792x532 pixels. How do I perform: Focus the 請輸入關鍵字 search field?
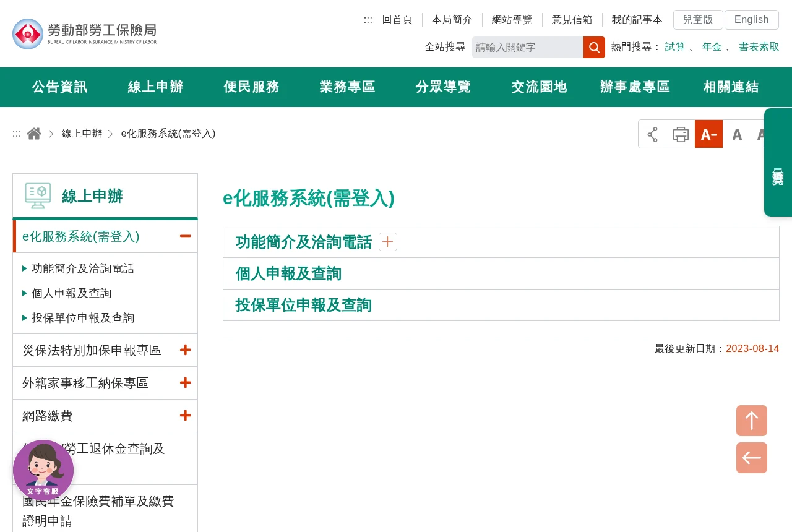pyautogui.click(x=528, y=47)
